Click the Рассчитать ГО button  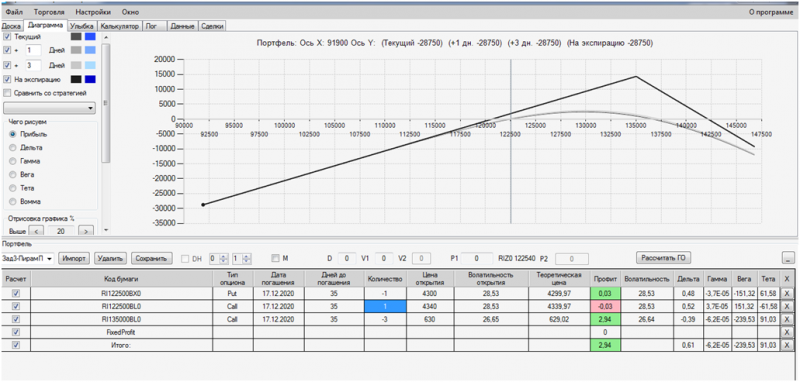tap(663, 258)
